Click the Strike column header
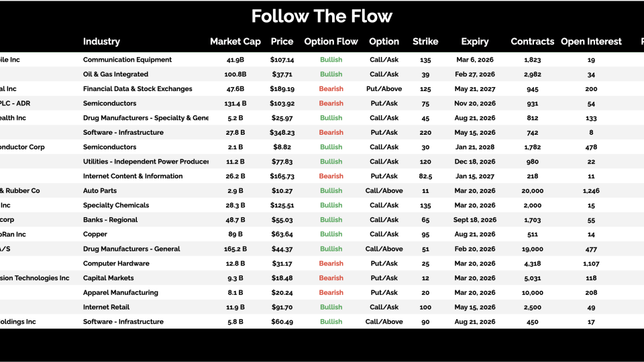The width and height of the screenshot is (644, 362). tap(425, 42)
